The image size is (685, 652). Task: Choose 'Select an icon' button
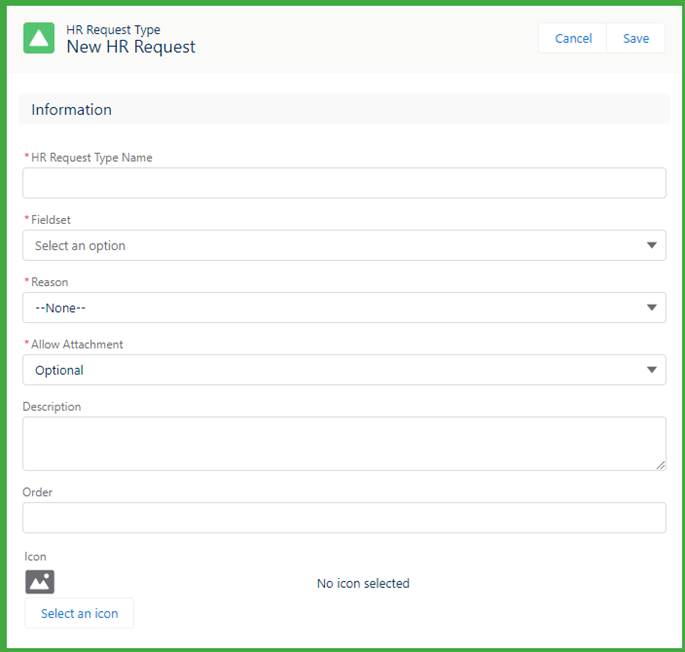coord(79,613)
